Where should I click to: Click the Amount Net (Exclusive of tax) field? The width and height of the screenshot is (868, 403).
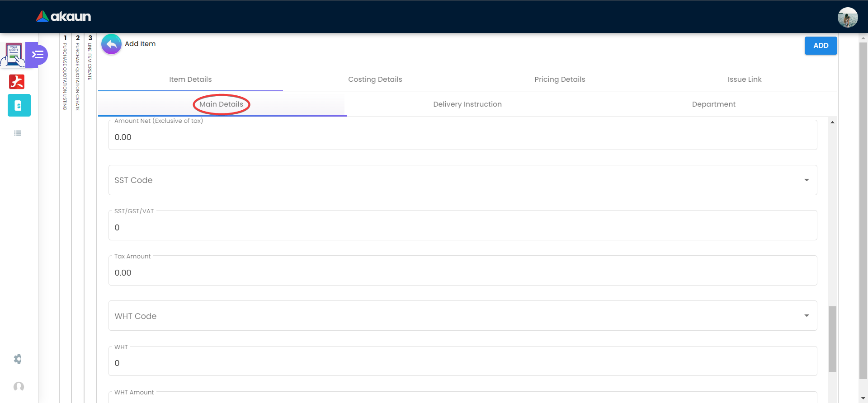point(462,135)
